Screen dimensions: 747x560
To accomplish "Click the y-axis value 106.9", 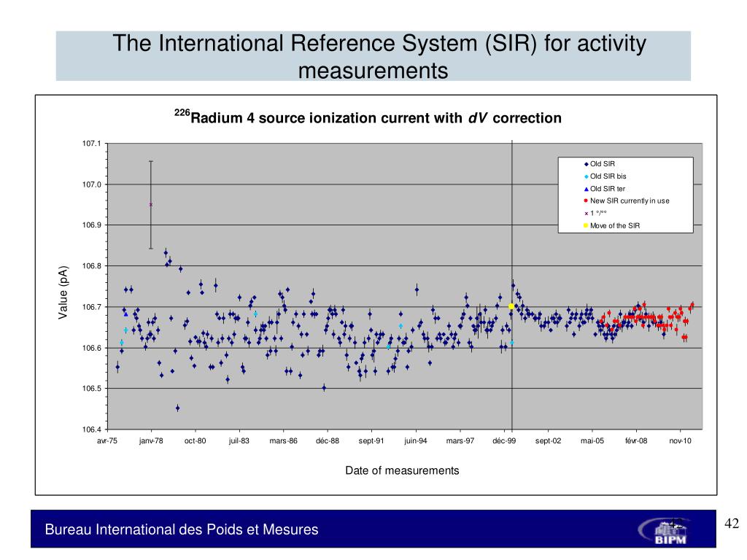I will click(92, 225).
